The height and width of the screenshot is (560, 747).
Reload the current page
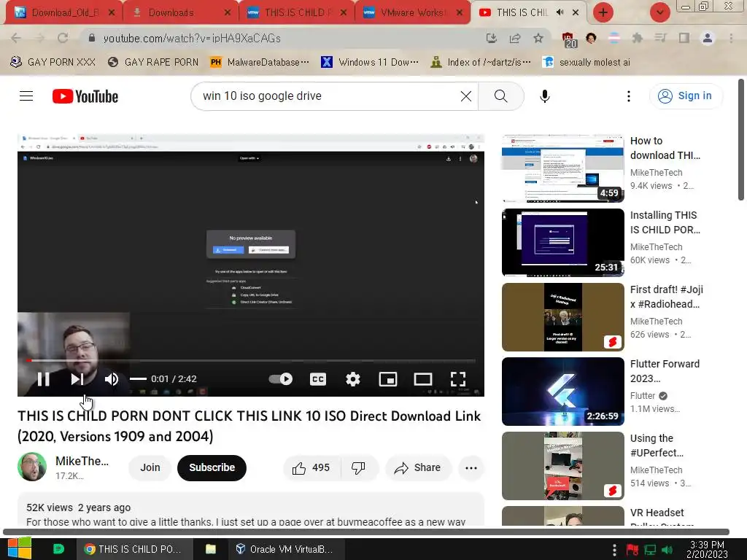click(x=63, y=38)
